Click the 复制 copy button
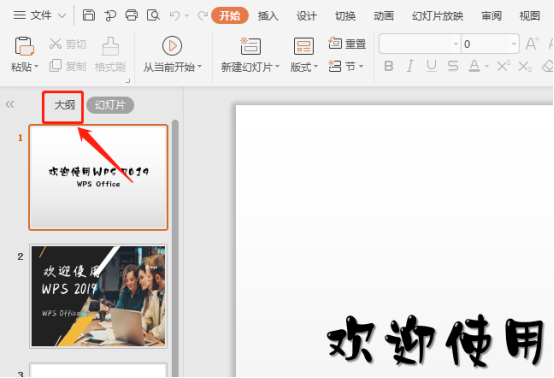The image size is (554, 378). (x=67, y=66)
